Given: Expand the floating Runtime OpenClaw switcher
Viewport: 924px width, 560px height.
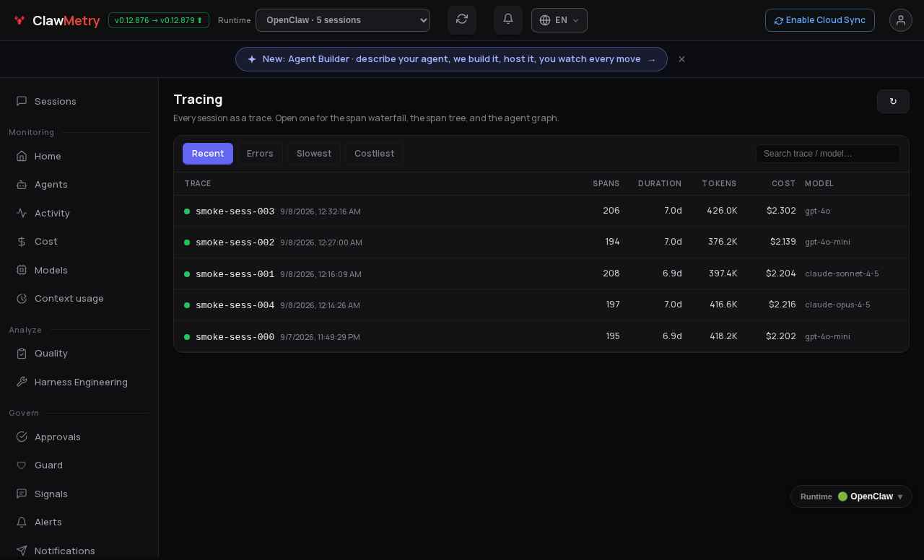Looking at the screenshot, I should coord(851,496).
